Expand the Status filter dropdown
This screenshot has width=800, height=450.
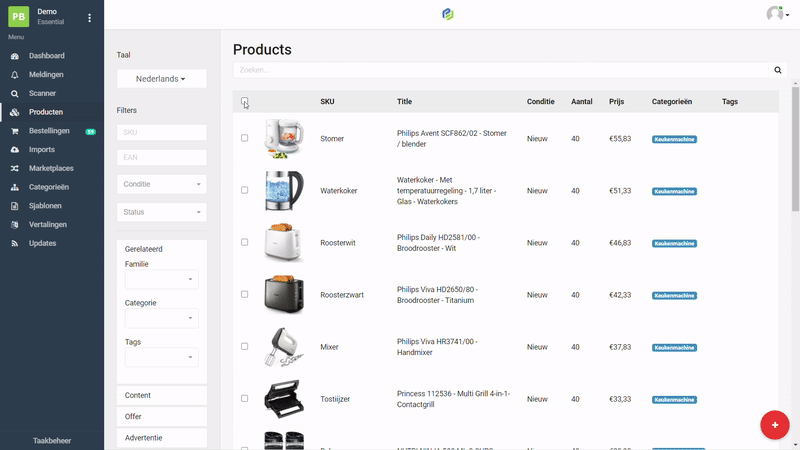(x=161, y=212)
